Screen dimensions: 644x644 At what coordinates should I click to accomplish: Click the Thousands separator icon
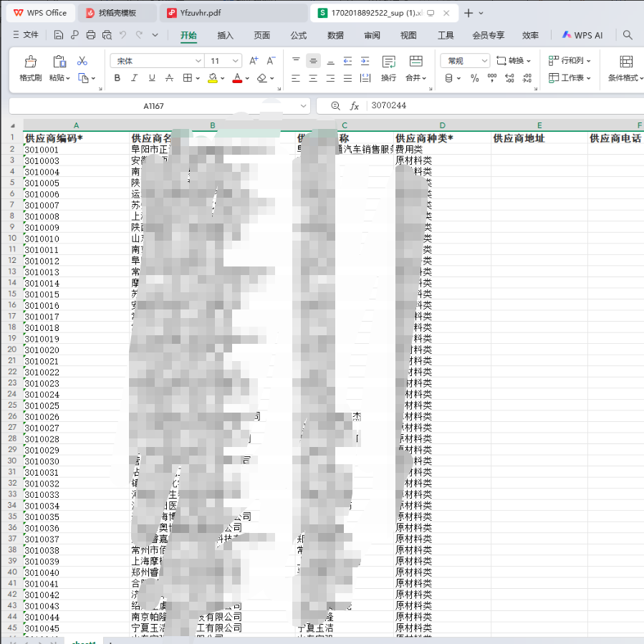(492, 78)
